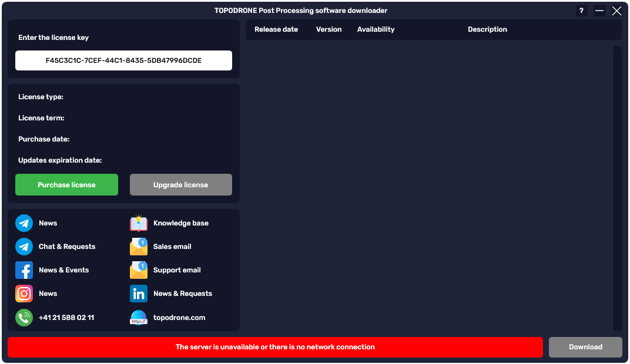Open the Knowledge base link
The height and width of the screenshot is (364, 630).
(181, 223)
